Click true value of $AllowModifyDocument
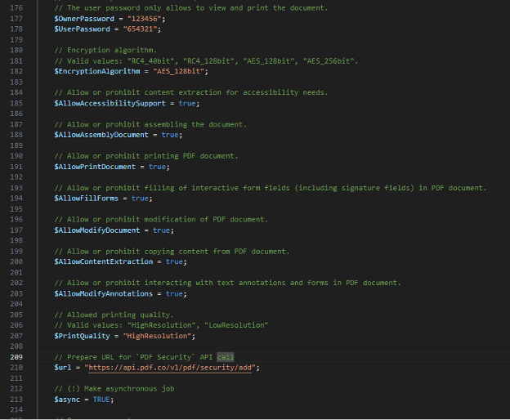 click(161, 230)
